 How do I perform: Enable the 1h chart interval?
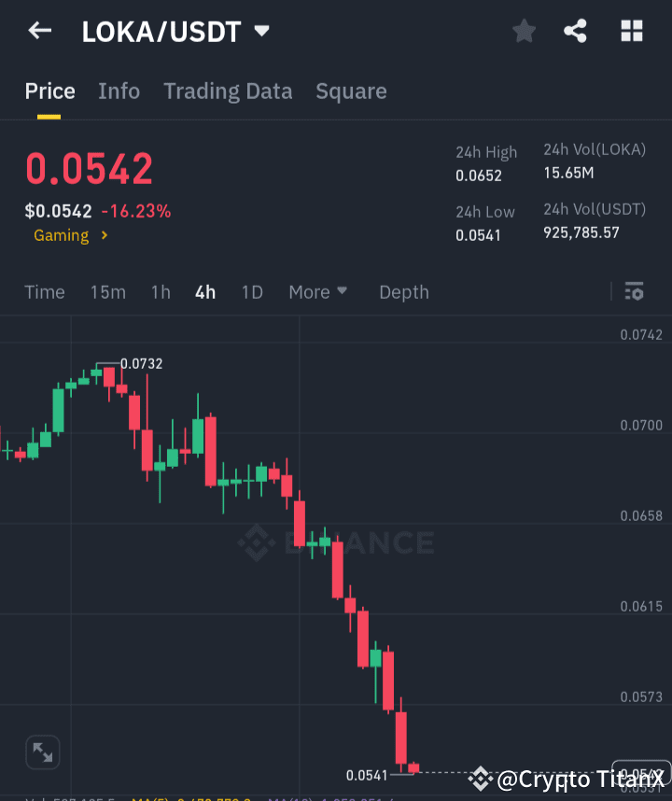160,291
